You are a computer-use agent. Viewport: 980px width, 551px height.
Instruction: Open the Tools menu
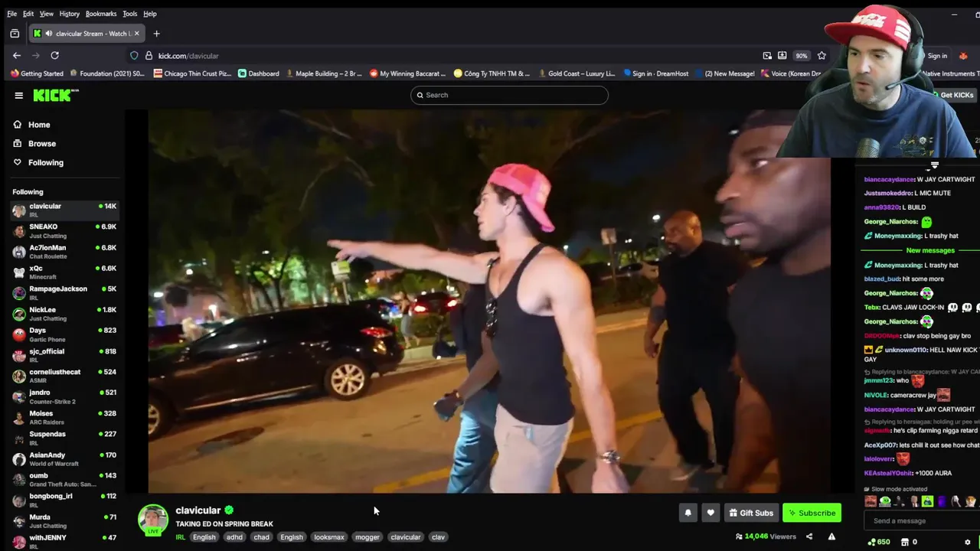pyautogui.click(x=129, y=14)
